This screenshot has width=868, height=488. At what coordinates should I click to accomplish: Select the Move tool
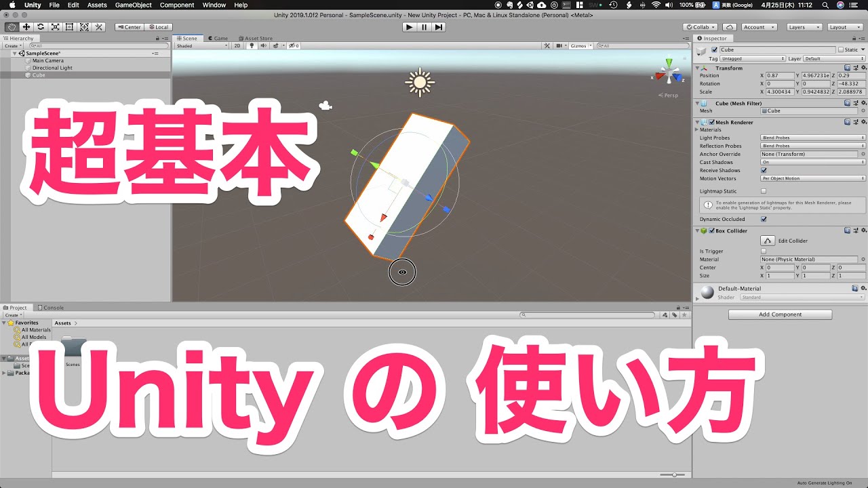26,27
